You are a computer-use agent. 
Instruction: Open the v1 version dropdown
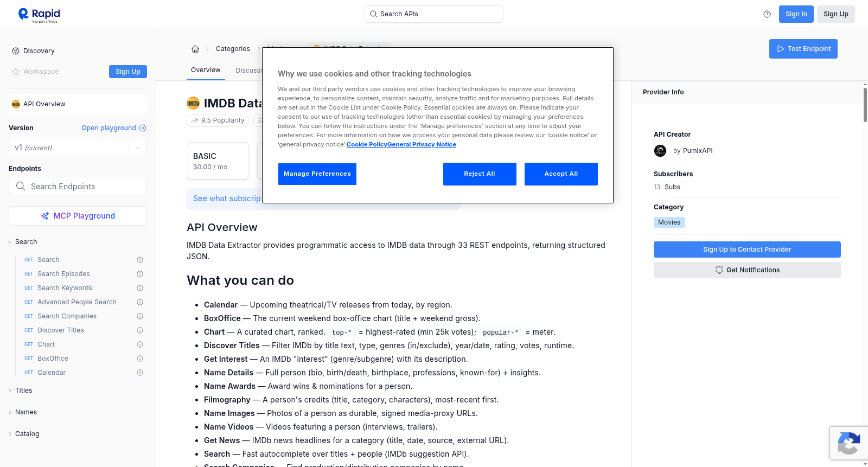pyautogui.click(x=78, y=148)
